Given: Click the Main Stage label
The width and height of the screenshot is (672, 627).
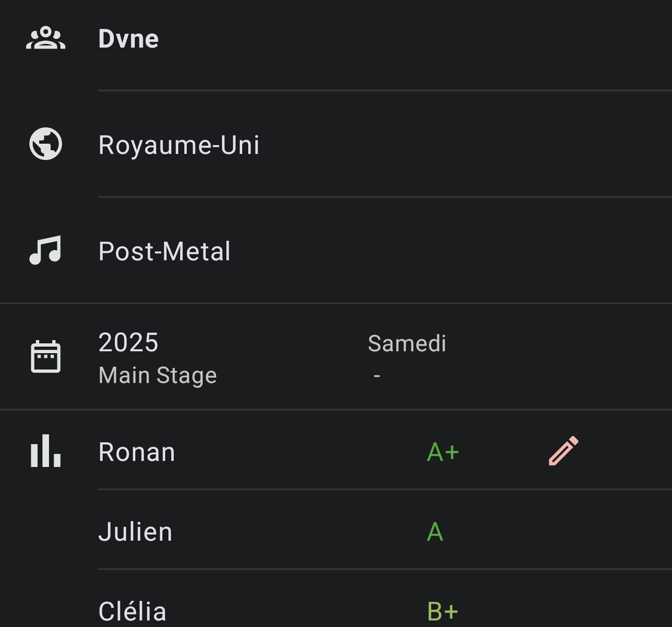Looking at the screenshot, I should [158, 376].
